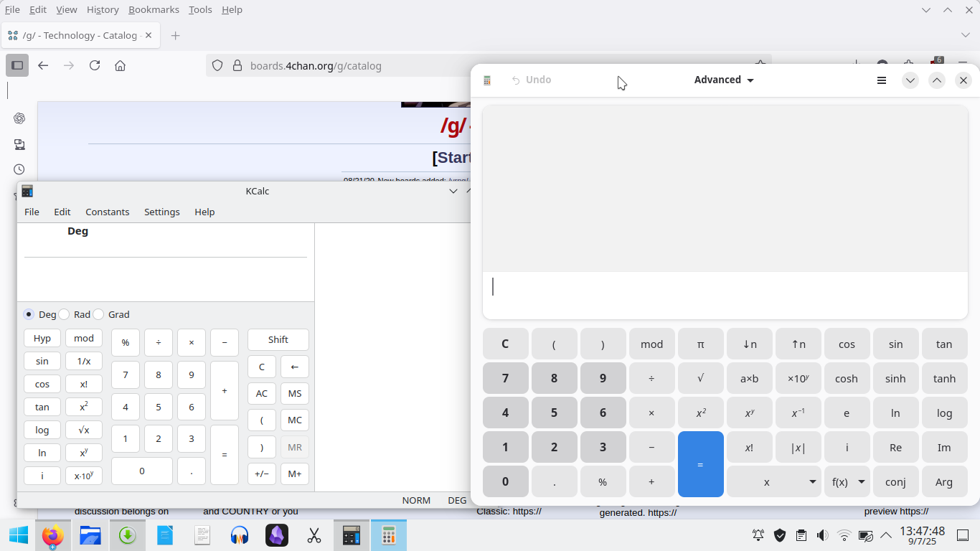Open volume speaker icon in system tray
Screen dimensions: 980x551
[823, 535]
